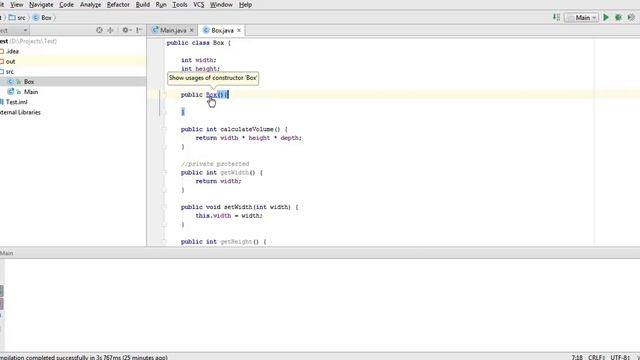Run the Main configuration with the green play icon
Image resolution: width=640 pixels, height=360 pixels.
(x=606, y=18)
